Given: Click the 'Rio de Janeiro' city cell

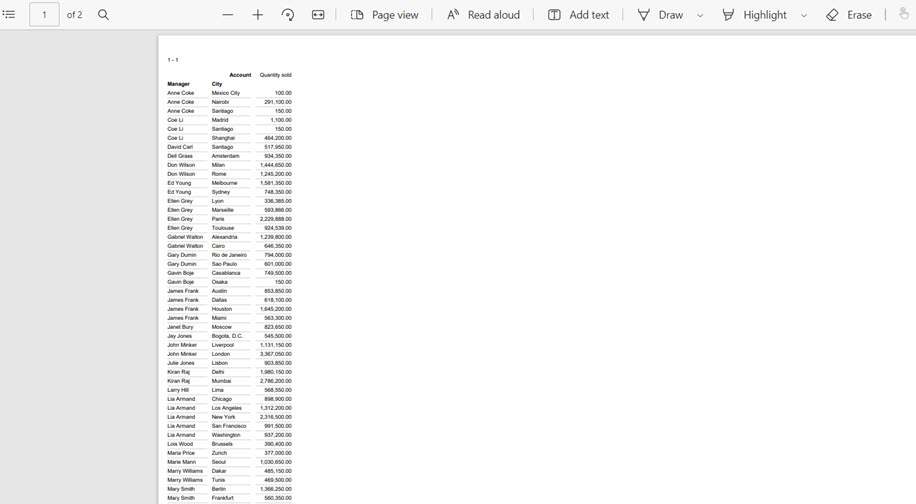Looking at the screenshot, I should pyautogui.click(x=229, y=255).
